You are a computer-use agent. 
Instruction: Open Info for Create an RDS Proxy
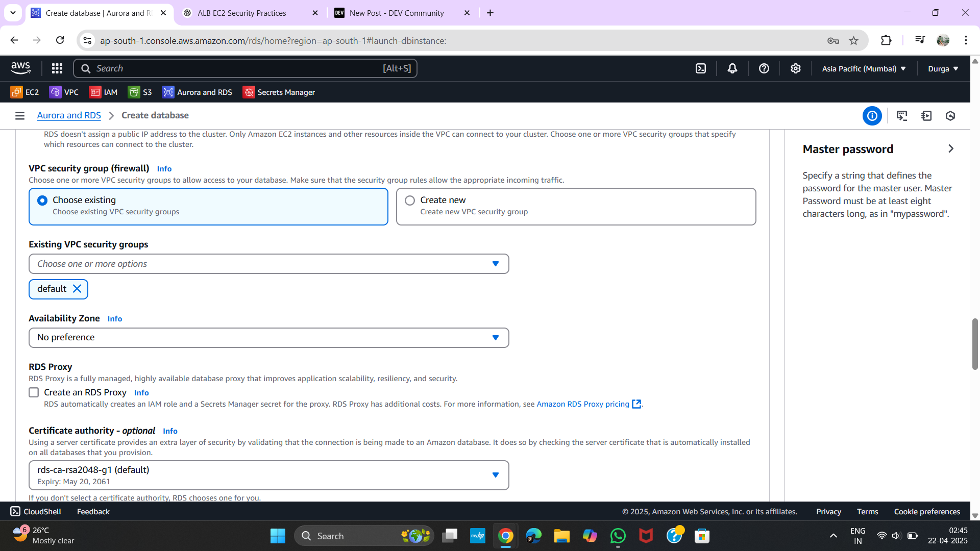pos(141,393)
